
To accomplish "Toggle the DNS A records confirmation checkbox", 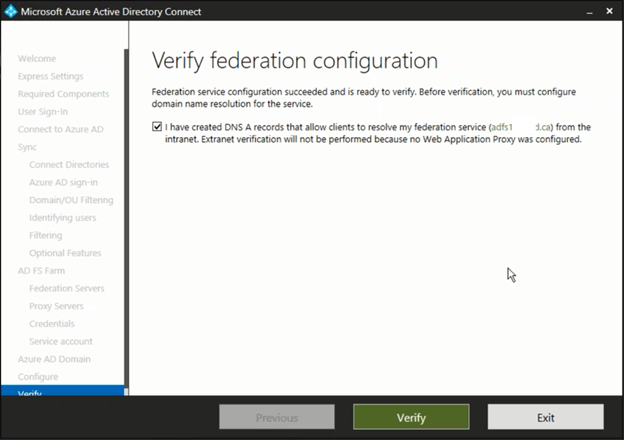I will pyautogui.click(x=157, y=127).
